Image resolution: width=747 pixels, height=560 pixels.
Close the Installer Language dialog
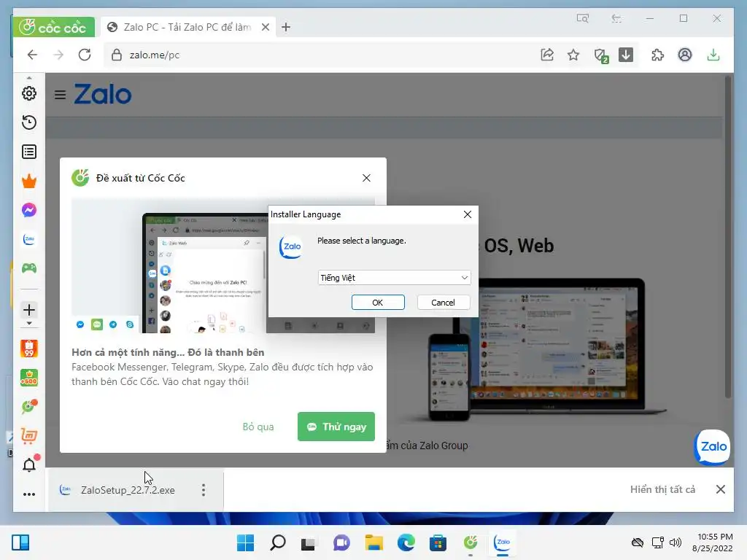(x=468, y=214)
